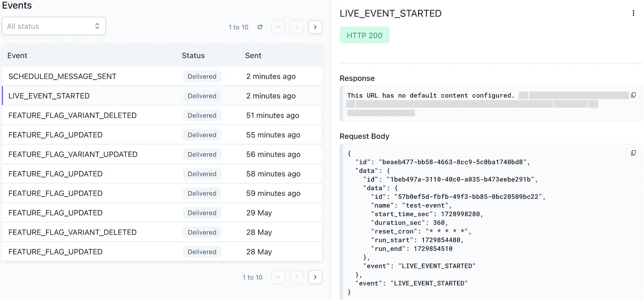Go to previous page in top pagination
This screenshot has width=644, height=300.
(297, 27)
